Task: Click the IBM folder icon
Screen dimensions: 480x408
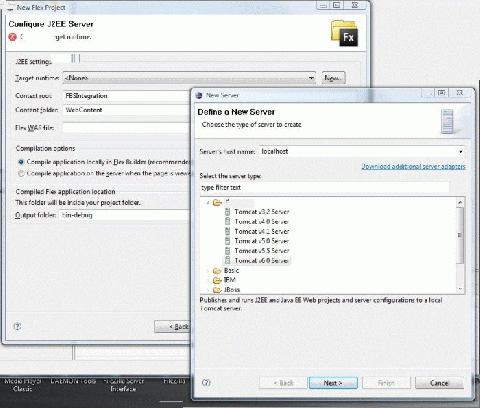Action: (217, 280)
